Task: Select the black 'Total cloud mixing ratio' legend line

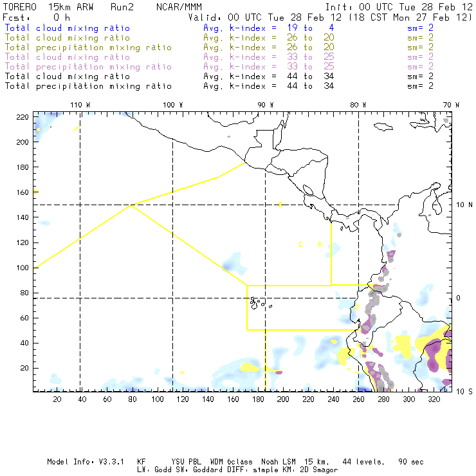Action: 68,77
